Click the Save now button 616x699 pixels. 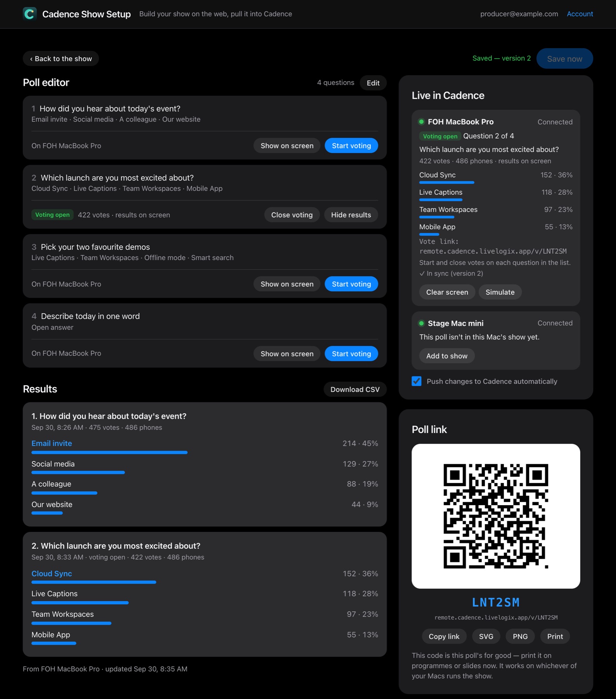pos(564,59)
